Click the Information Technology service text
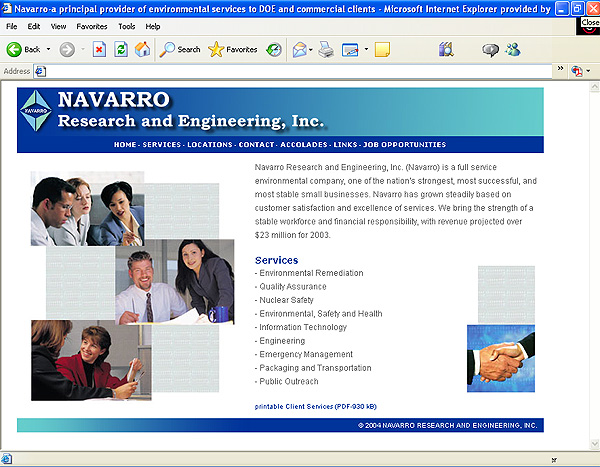 point(303,327)
